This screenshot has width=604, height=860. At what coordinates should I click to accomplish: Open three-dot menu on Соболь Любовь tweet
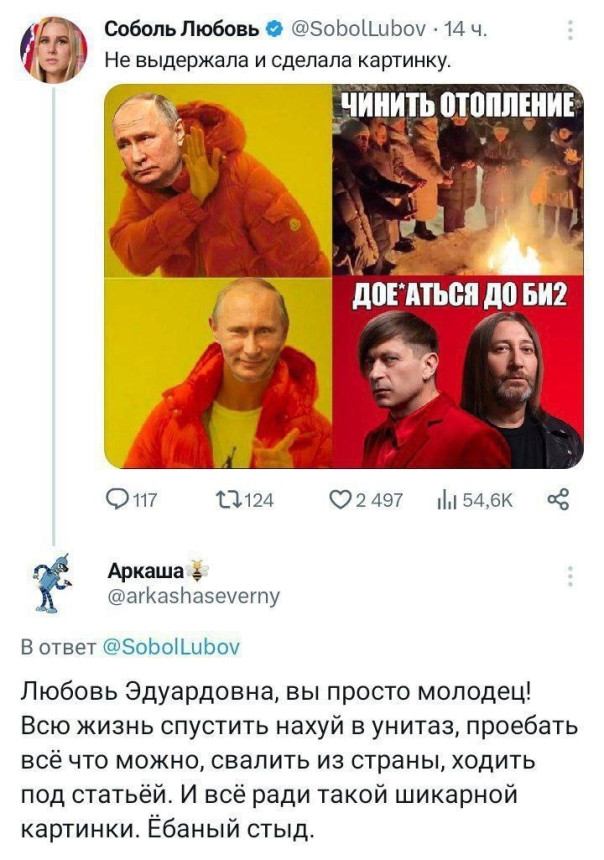[571, 31]
